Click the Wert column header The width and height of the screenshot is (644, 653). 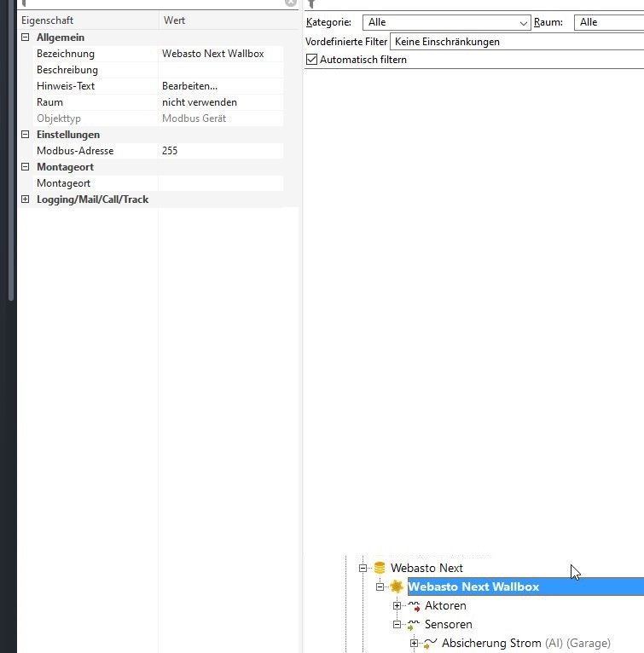point(229,20)
